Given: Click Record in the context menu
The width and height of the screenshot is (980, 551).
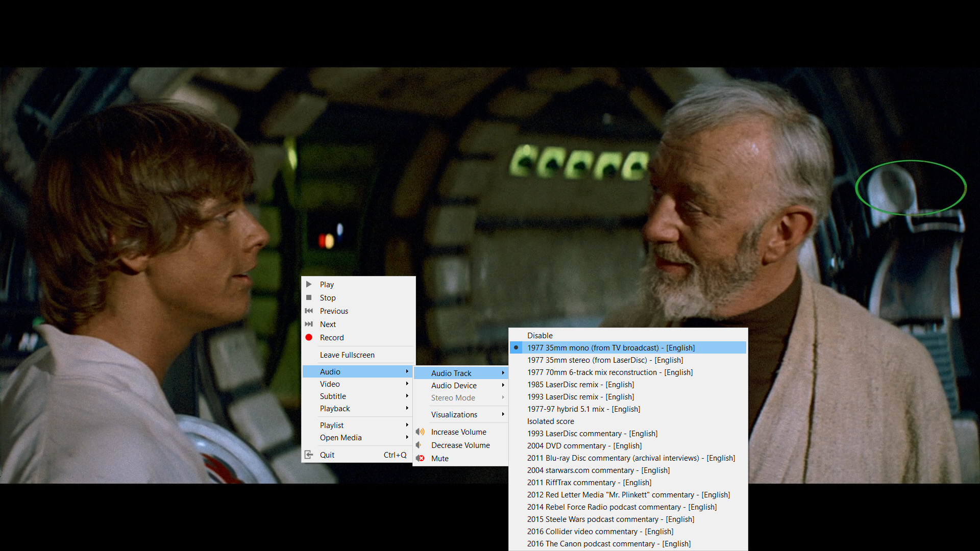Looking at the screenshot, I should click(358, 337).
